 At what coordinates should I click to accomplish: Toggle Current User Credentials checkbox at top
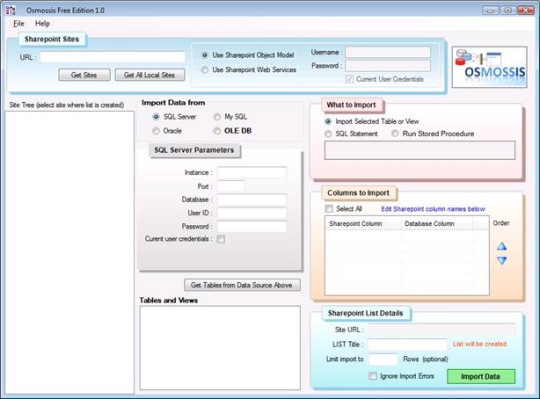pyautogui.click(x=350, y=79)
